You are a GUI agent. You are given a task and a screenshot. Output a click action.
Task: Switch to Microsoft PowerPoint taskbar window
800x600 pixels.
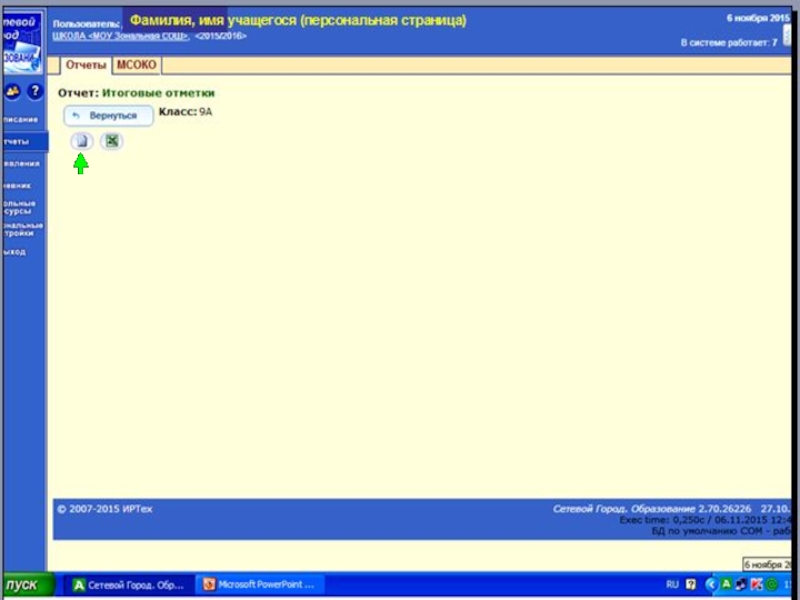259,585
